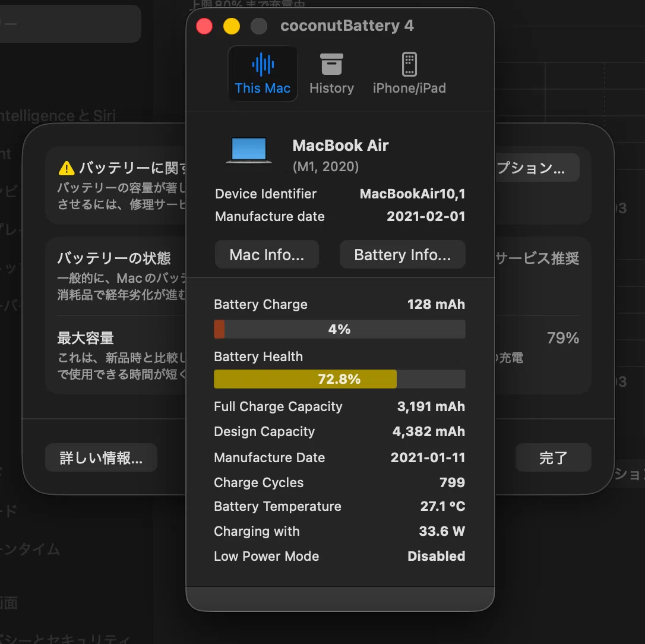The width and height of the screenshot is (645, 644).
Task: Close the coconutBattery window
Action: (204, 26)
